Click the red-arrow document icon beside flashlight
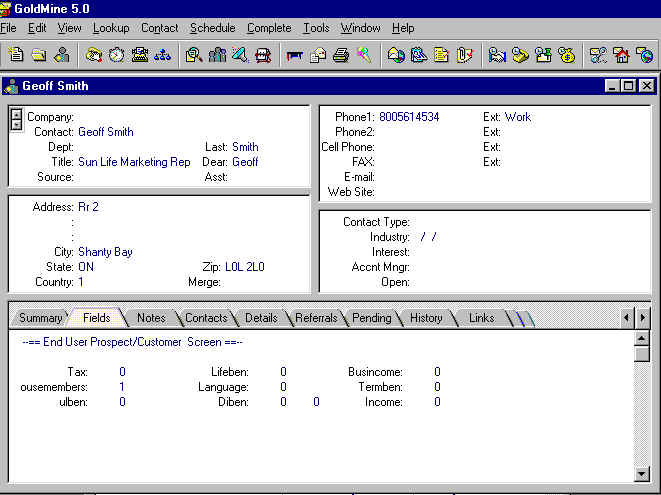661x495 pixels. click(x=263, y=55)
